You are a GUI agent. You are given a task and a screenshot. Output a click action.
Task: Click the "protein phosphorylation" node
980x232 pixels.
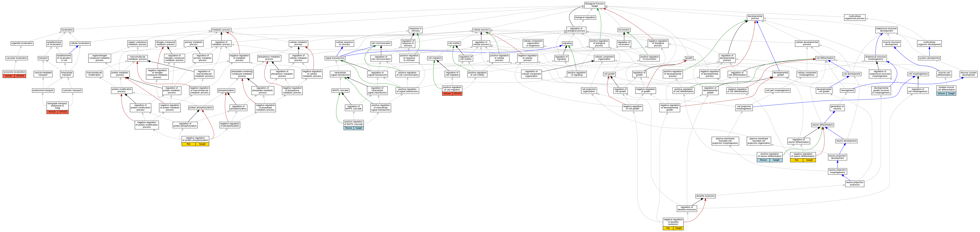point(201,108)
